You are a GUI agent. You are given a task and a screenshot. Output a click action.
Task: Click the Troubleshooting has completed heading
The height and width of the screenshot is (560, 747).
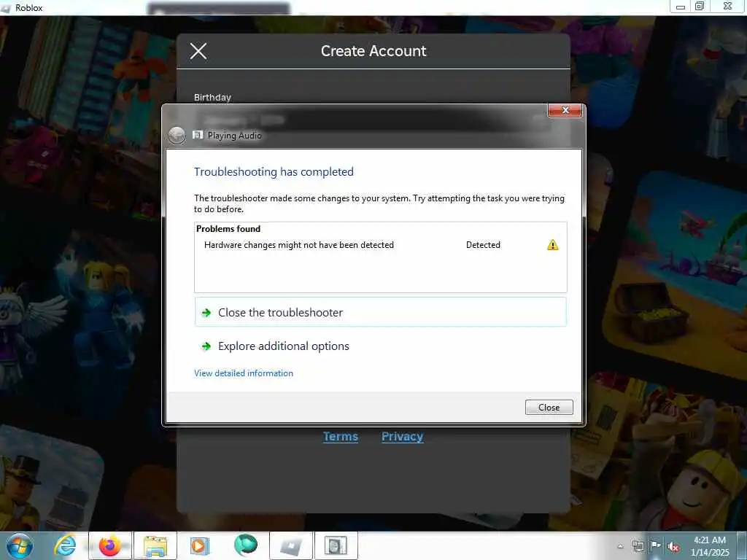tap(274, 172)
